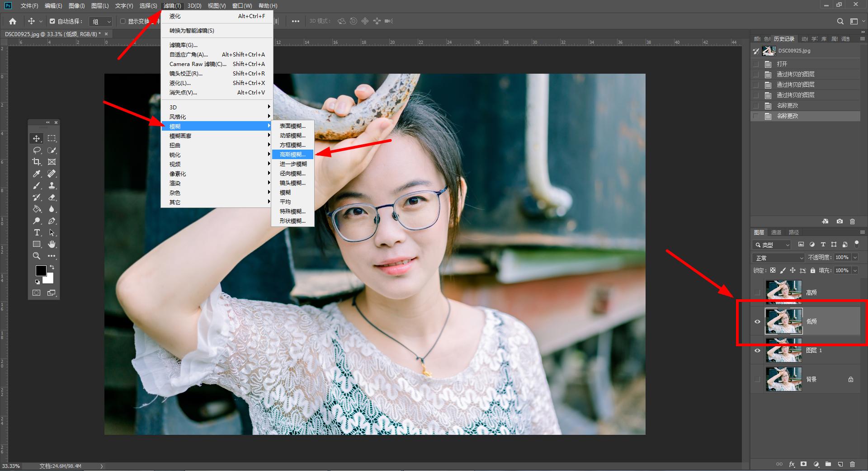This screenshot has height=471, width=868.
Task: Select the Lasso tool
Action: point(37,150)
